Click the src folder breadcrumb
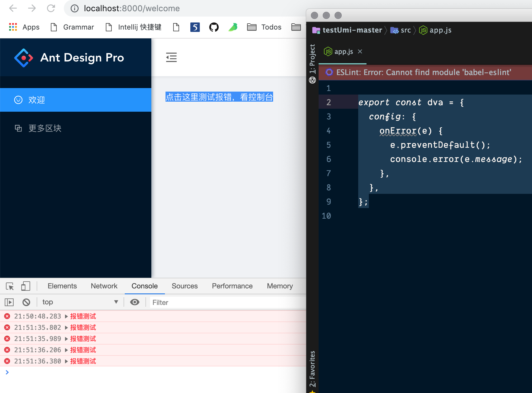Image resolution: width=532 pixels, height=393 pixels. pos(401,30)
